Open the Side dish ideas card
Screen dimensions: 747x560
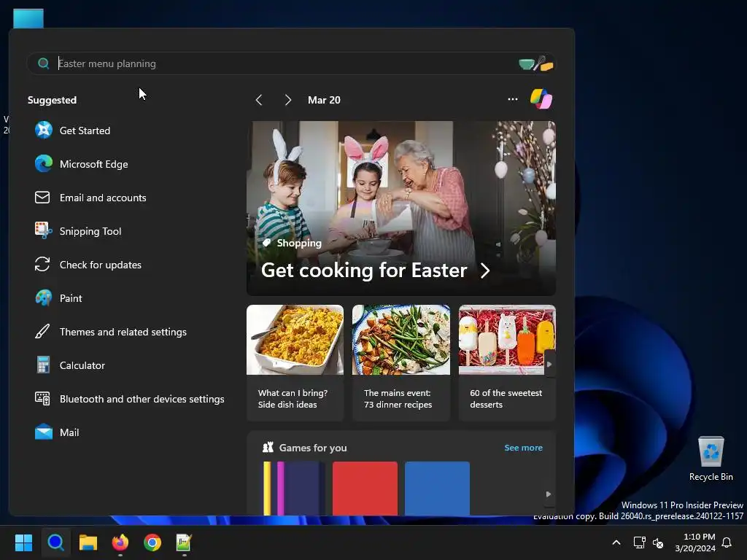(295, 363)
